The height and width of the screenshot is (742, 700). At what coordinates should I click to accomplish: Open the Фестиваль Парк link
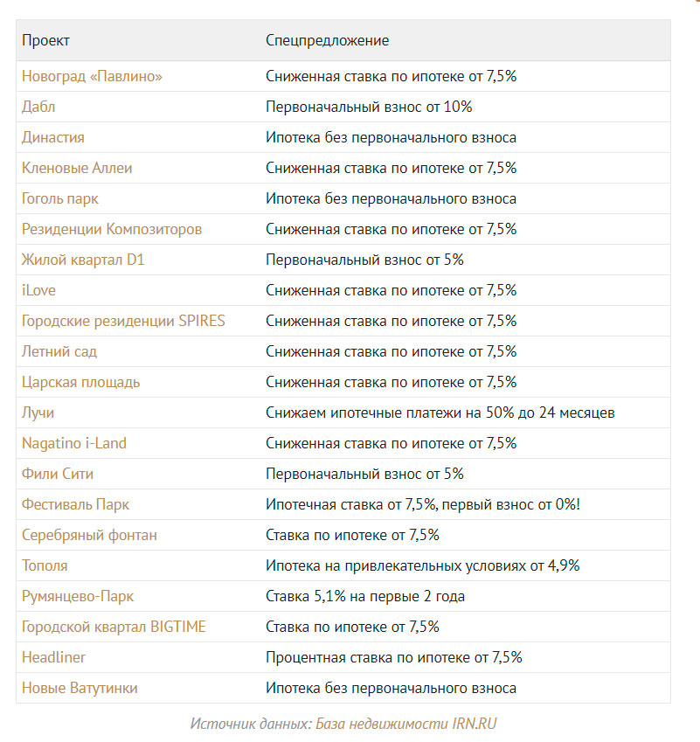click(75, 504)
